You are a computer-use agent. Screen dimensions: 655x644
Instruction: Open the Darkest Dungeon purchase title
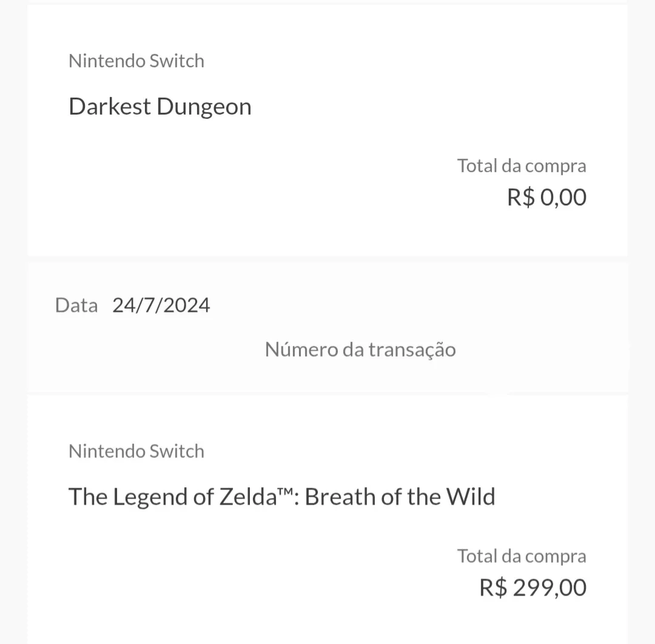(x=160, y=107)
